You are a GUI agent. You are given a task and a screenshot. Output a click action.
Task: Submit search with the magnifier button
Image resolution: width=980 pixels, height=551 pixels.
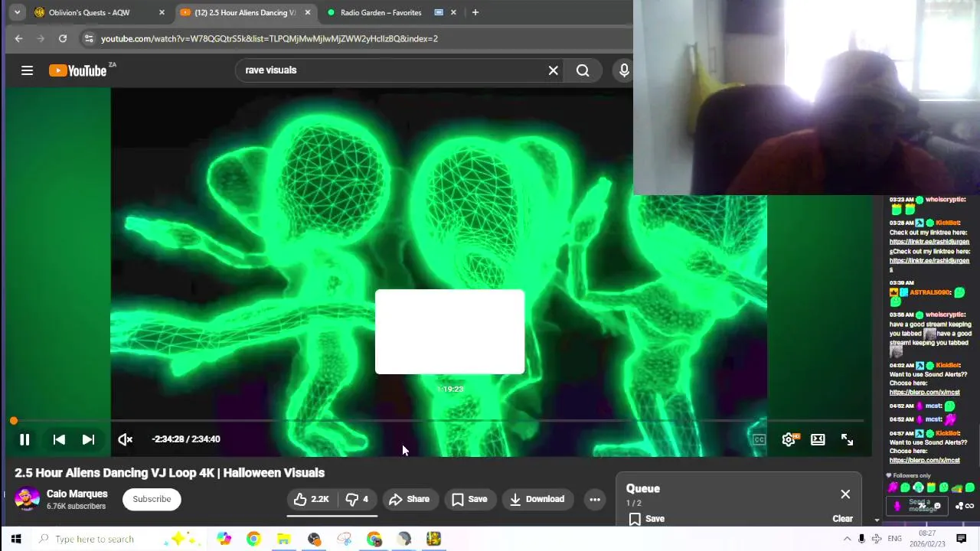(x=583, y=70)
